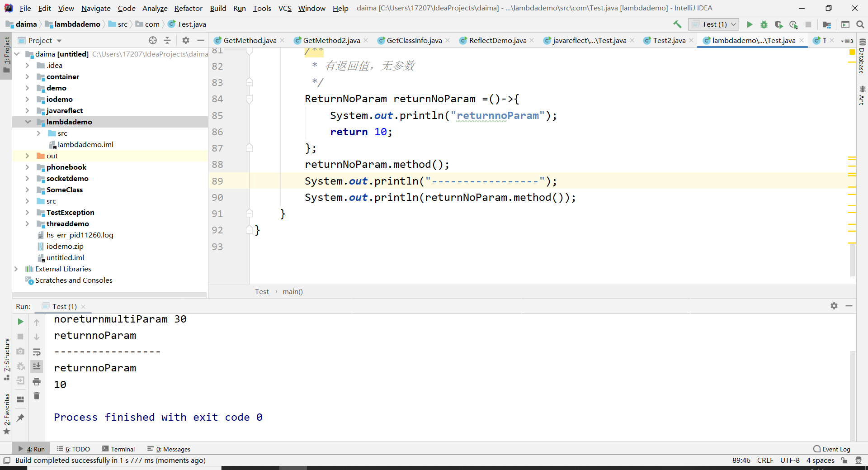
Task: Click the Project tree horizontal scrollbar
Action: (x=110, y=295)
